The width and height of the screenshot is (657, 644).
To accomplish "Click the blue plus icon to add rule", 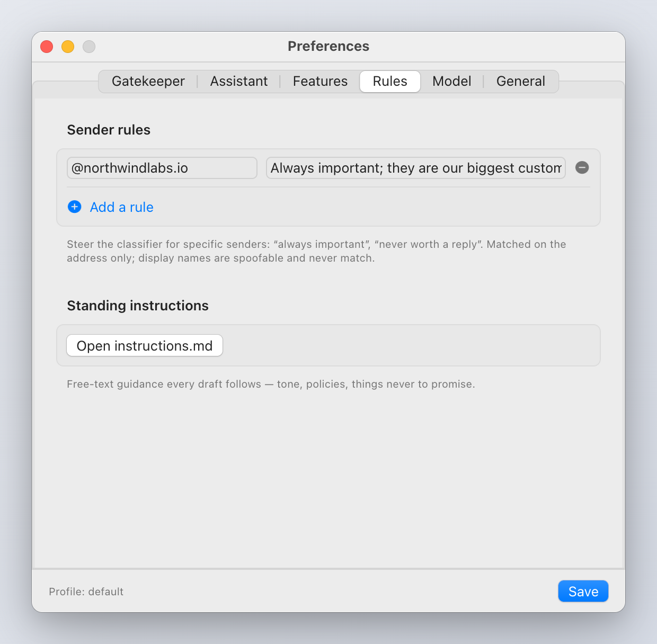I will pyautogui.click(x=75, y=207).
